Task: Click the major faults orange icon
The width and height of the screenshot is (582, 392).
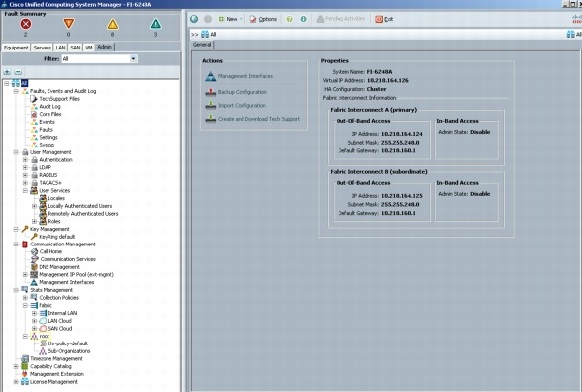Action: point(69,24)
